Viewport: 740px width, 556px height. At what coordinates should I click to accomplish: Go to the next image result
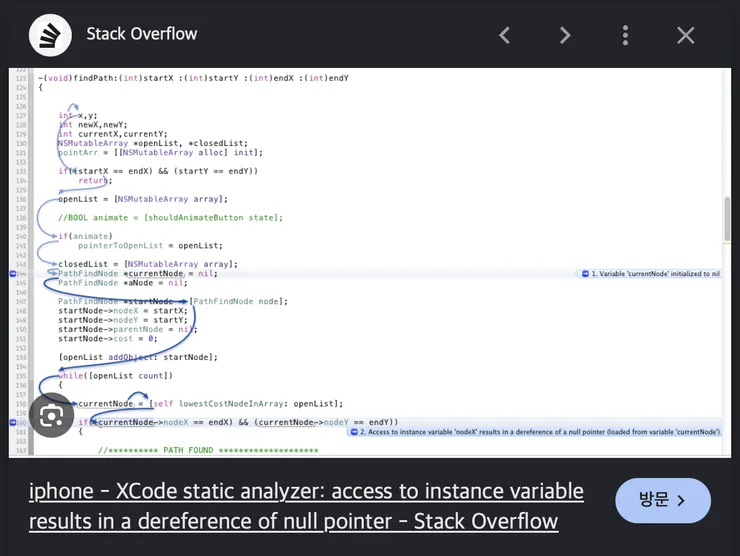click(x=565, y=35)
